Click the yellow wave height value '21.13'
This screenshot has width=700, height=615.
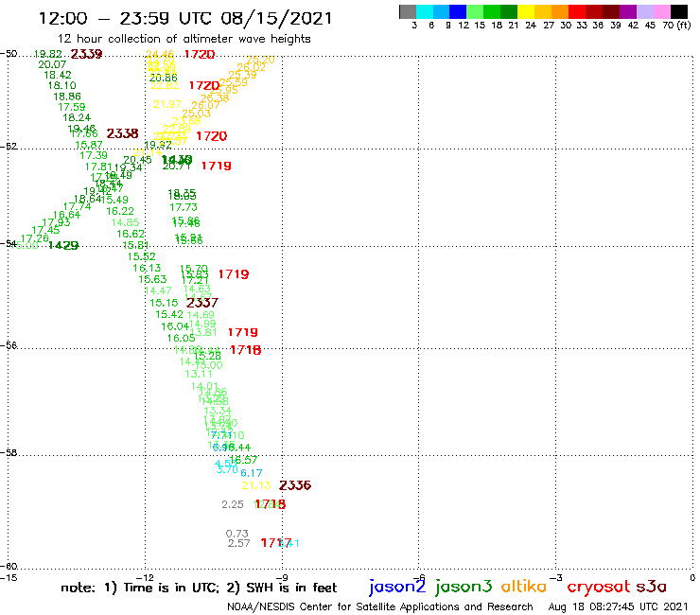(x=256, y=486)
